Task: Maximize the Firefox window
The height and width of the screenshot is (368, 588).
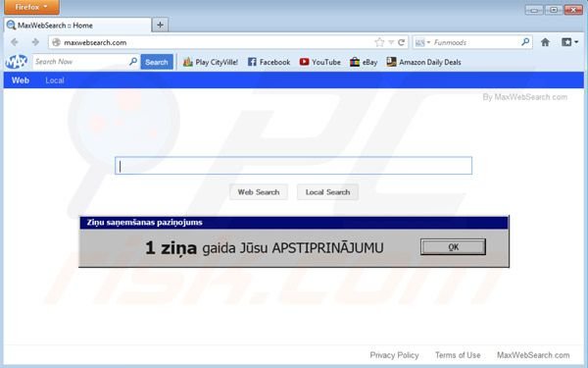Action: pos(554,10)
